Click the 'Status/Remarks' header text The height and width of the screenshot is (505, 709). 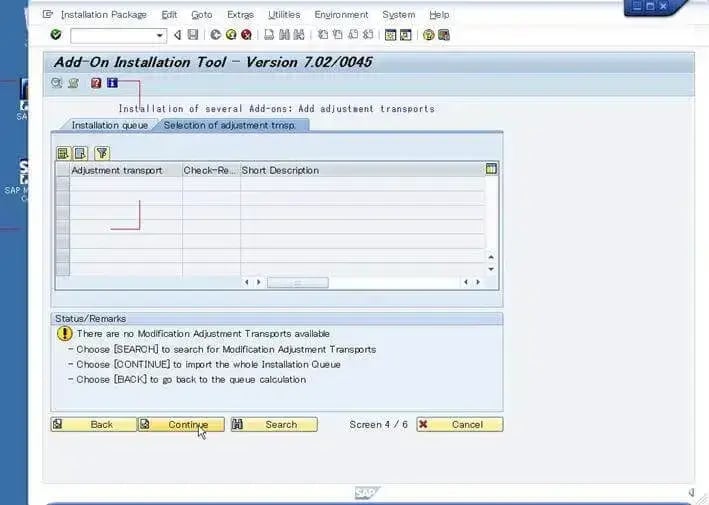(90, 319)
